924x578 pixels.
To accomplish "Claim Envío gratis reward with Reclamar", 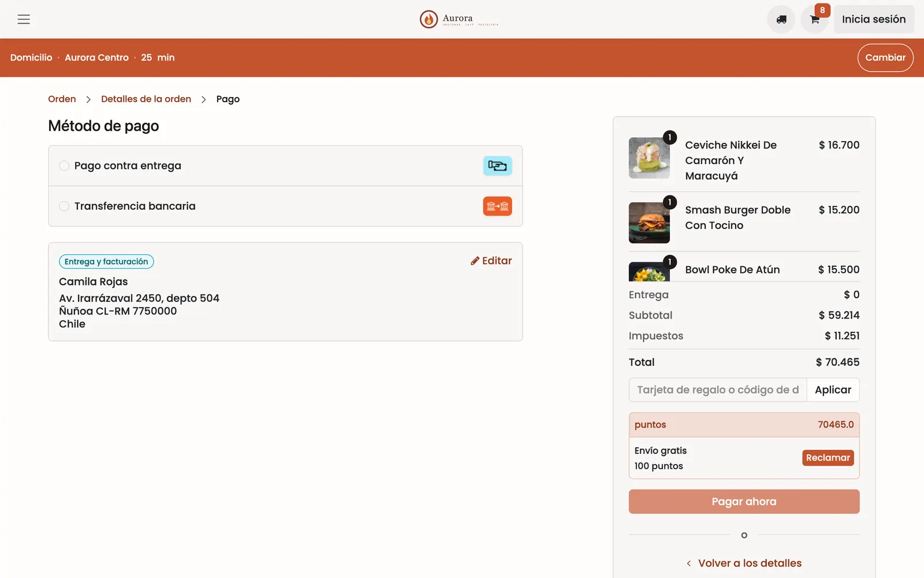I will tap(828, 458).
